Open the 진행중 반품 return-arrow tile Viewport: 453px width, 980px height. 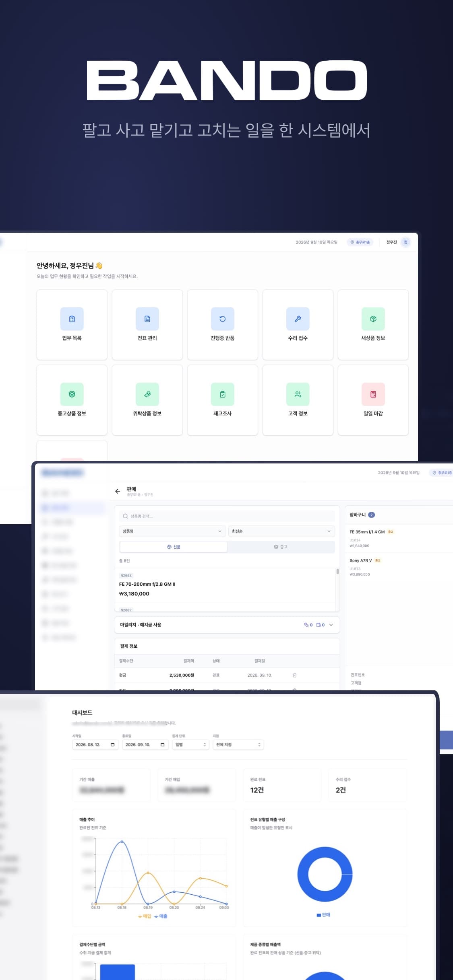(222, 325)
